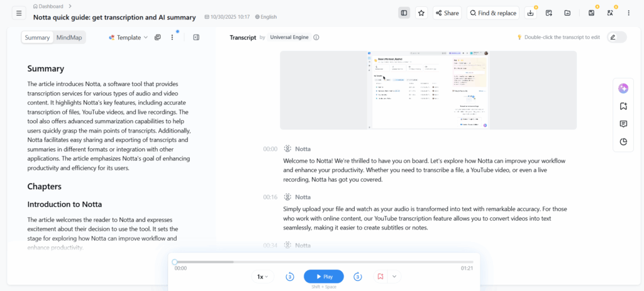This screenshot has width=644, height=291.
Task: Click the 'Simply upload your file' transcript paragraph
Action: 425,218
